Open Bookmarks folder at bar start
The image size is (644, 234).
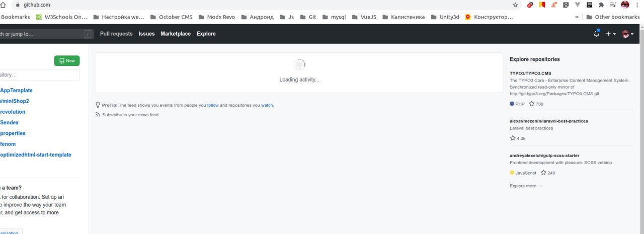tap(16, 17)
